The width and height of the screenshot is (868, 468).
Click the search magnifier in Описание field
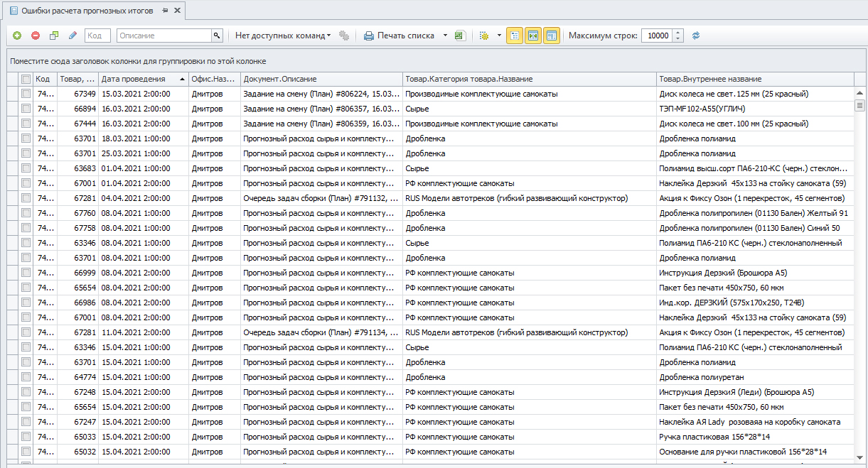pos(216,36)
